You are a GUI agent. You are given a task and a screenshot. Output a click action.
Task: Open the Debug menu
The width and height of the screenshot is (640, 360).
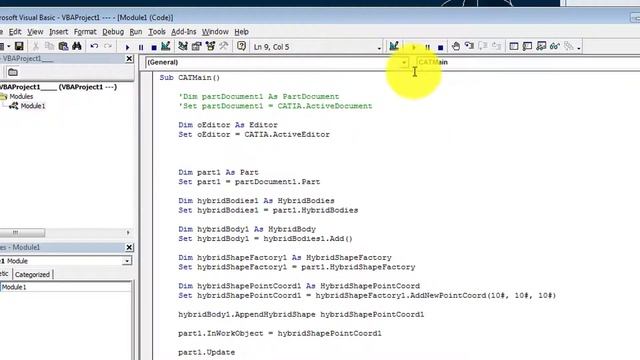113,32
